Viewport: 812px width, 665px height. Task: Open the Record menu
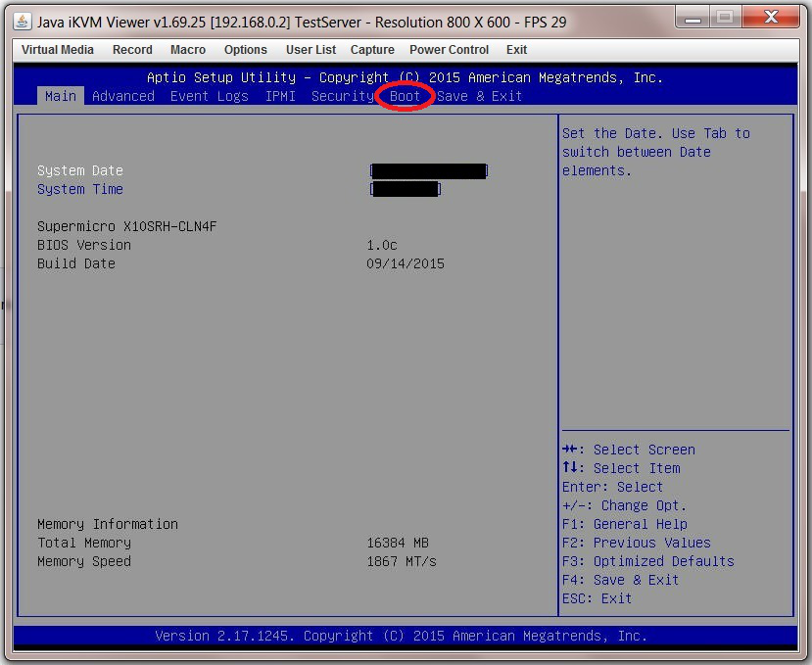pyautogui.click(x=131, y=49)
